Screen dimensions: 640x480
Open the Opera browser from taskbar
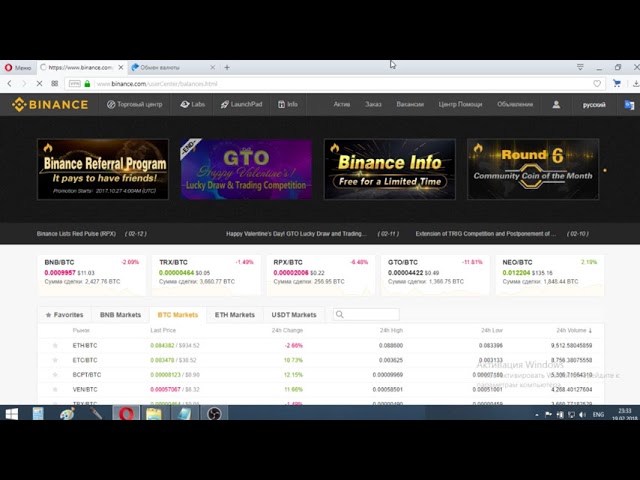[126, 413]
